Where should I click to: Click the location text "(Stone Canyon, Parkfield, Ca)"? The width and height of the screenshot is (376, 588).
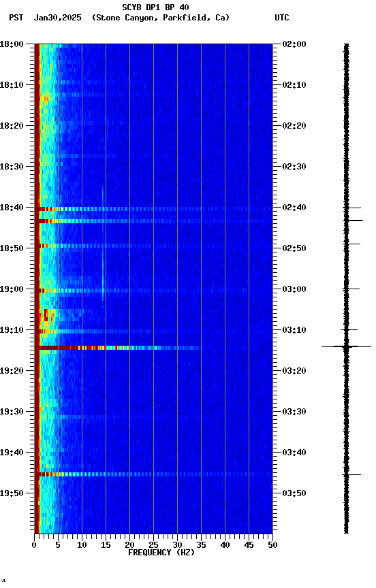(161, 18)
